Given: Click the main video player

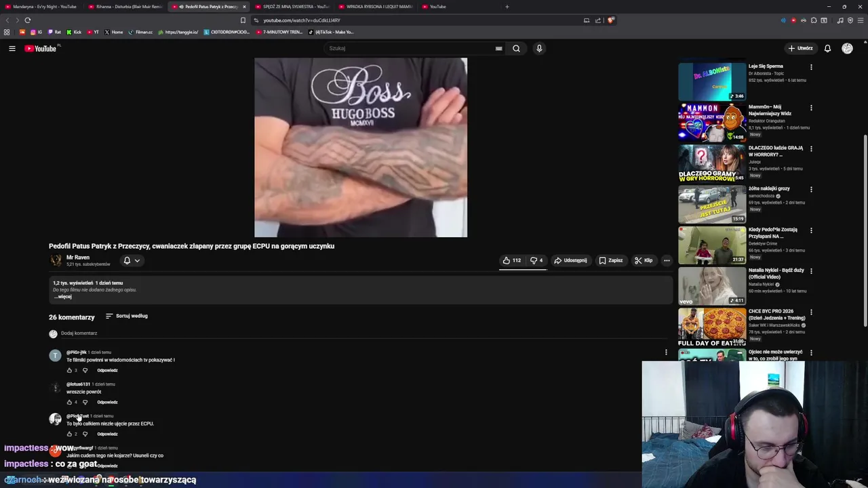Looking at the screenshot, I should pyautogui.click(x=361, y=147).
